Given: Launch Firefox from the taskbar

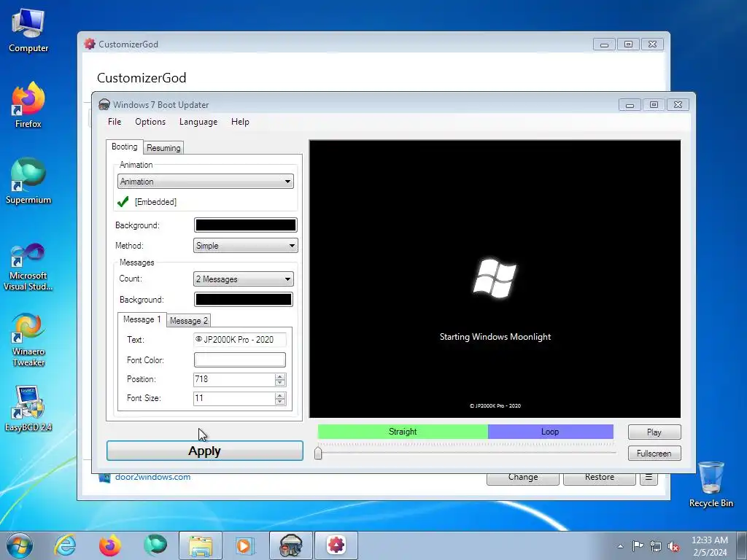Looking at the screenshot, I should (x=110, y=545).
